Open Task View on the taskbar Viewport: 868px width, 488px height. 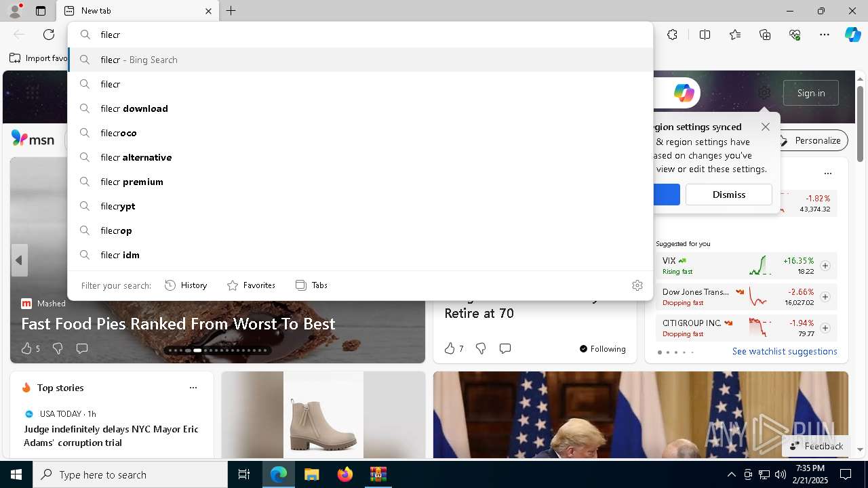tap(244, 475)
